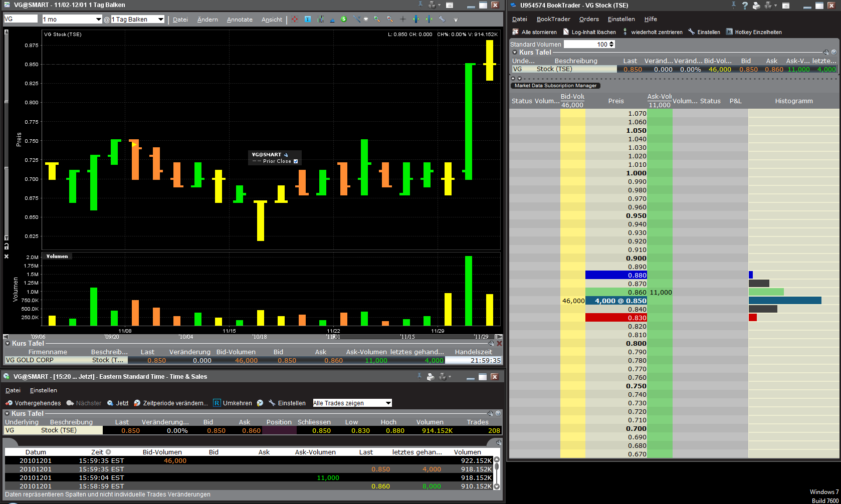Select the Zoom Out magnifier

click(389, 20)
